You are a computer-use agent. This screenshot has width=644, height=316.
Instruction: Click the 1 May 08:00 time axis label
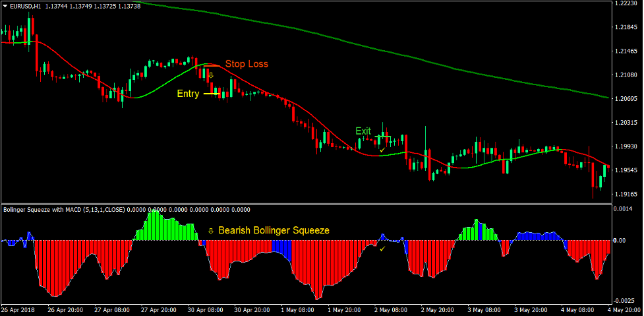click(x=298, y=310)
